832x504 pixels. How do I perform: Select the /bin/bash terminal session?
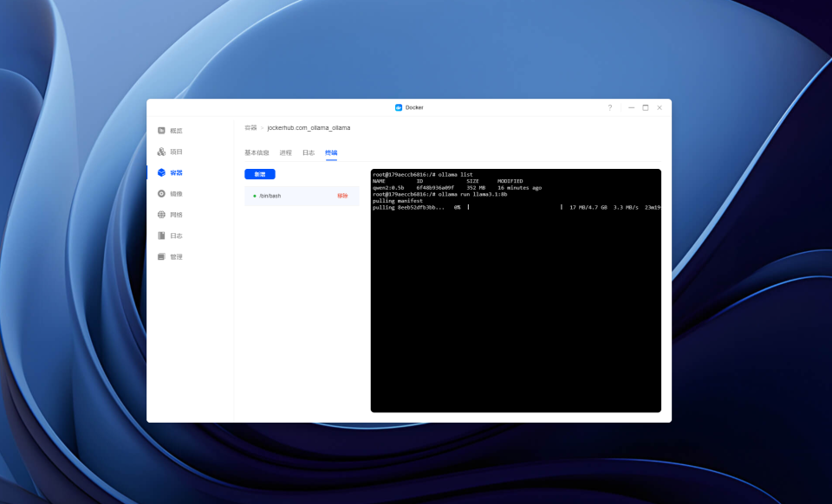(302, 196)
